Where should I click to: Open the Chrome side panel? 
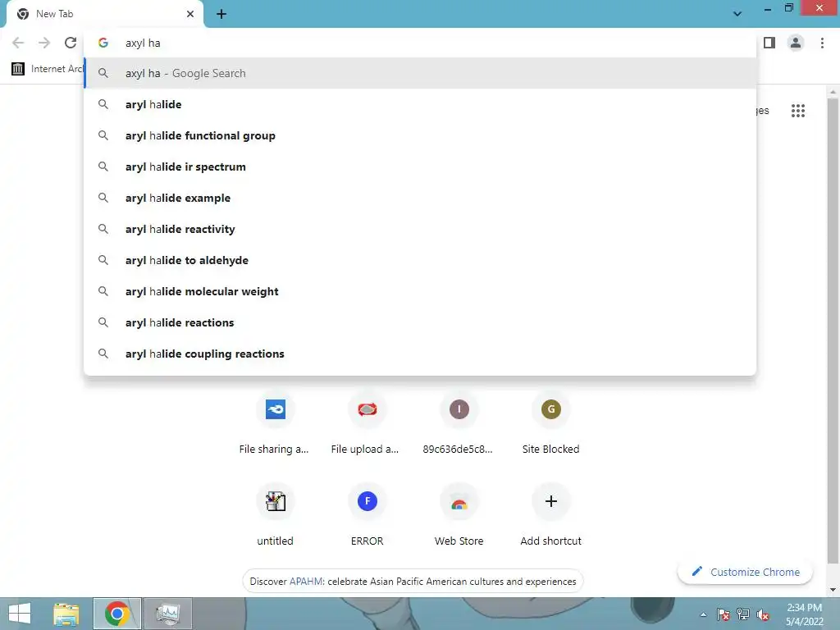point(769,43)
